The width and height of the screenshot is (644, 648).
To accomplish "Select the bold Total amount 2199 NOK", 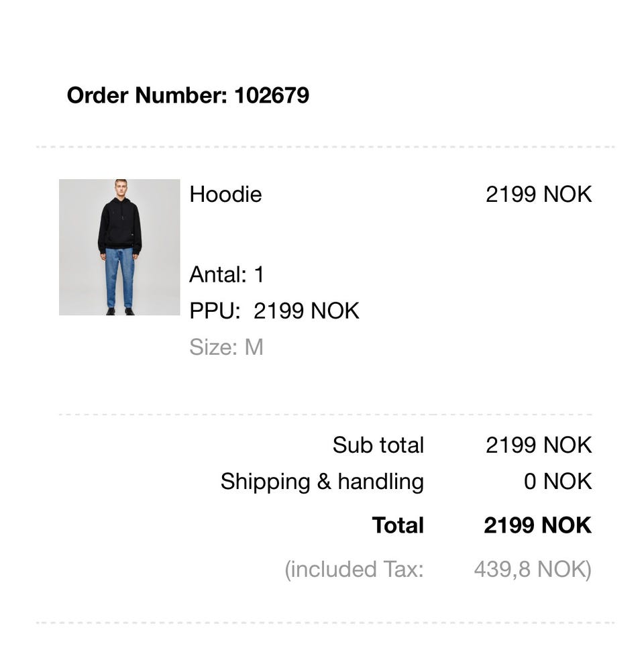I will click(538, 525).
